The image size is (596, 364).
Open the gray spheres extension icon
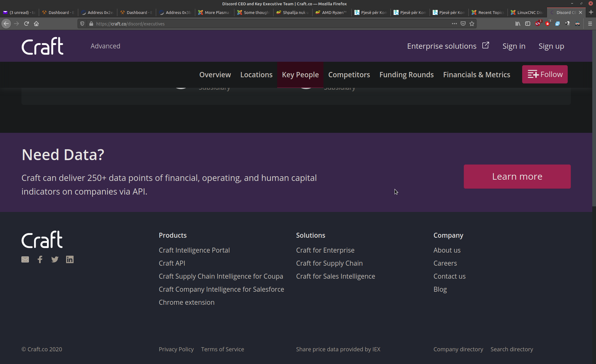coord(567,24)
